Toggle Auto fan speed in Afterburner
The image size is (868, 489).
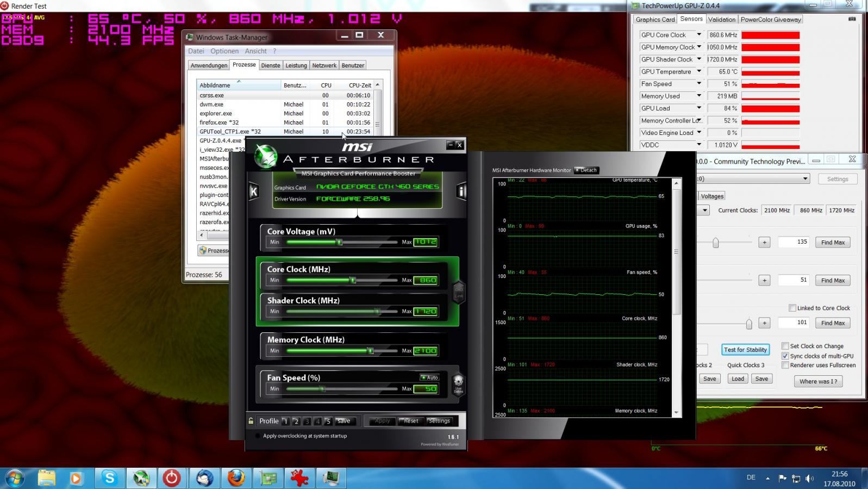(x=430, y=377)
